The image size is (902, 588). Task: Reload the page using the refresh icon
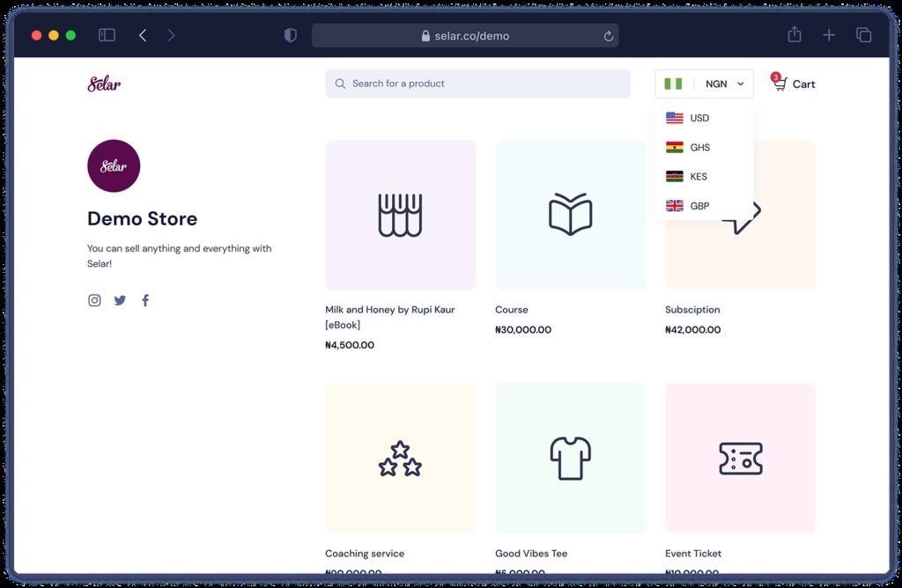point(608,36)
